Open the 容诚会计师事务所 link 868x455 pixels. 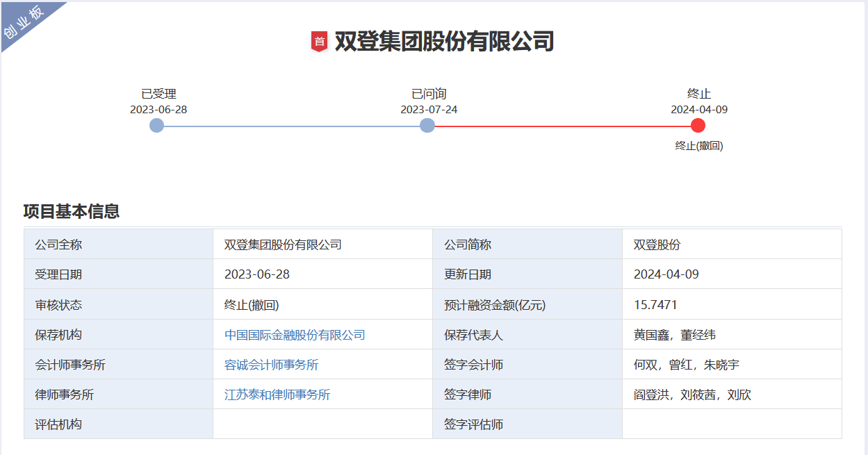click(x=271, y=365)
